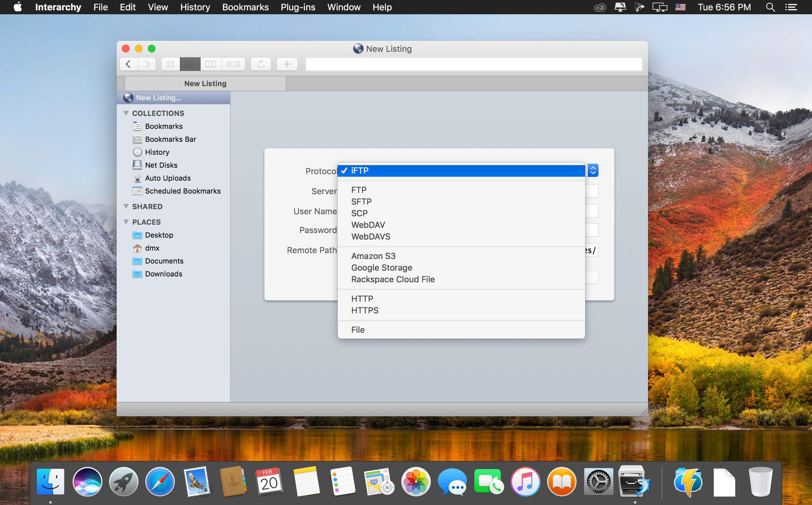Open Safari from the Dock
Viewport: 812px width, 505px height.
(160, 482)
